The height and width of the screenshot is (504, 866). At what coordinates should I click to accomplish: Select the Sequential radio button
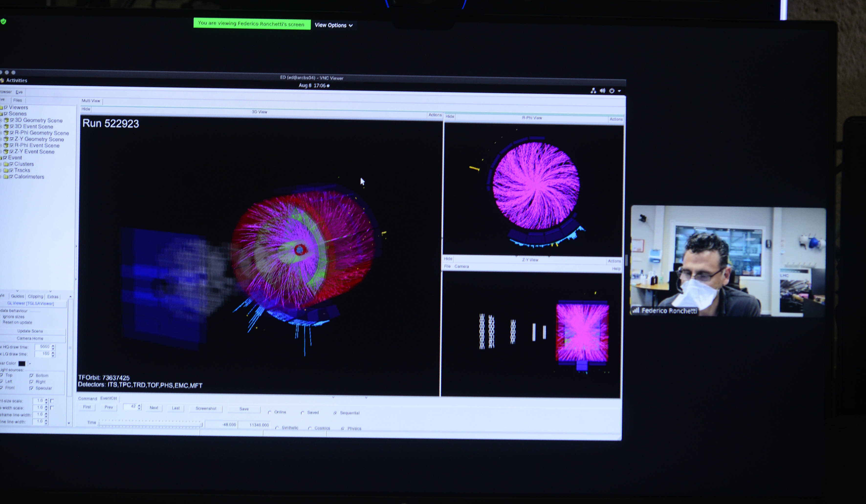pos(335,413)
